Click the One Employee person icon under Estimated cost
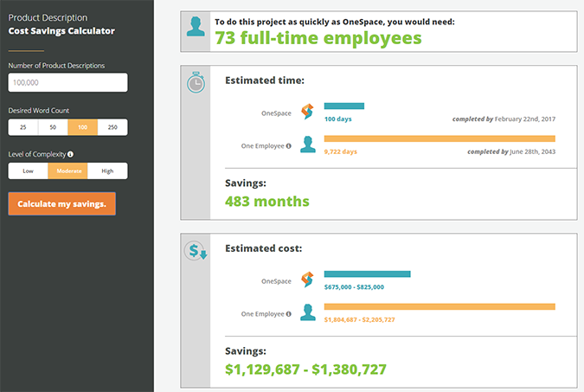This screenshot has width=584, height=392. [x=308, y=312]
